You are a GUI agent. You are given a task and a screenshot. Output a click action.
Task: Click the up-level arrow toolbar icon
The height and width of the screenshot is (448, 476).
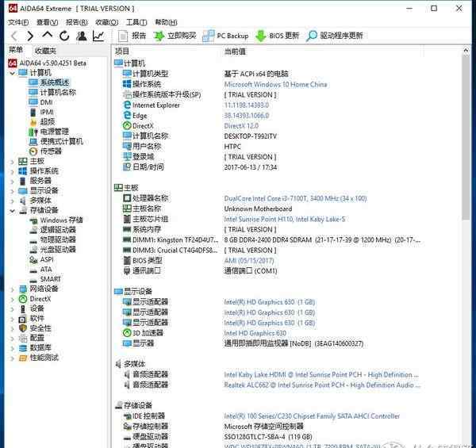click(47, 35)
